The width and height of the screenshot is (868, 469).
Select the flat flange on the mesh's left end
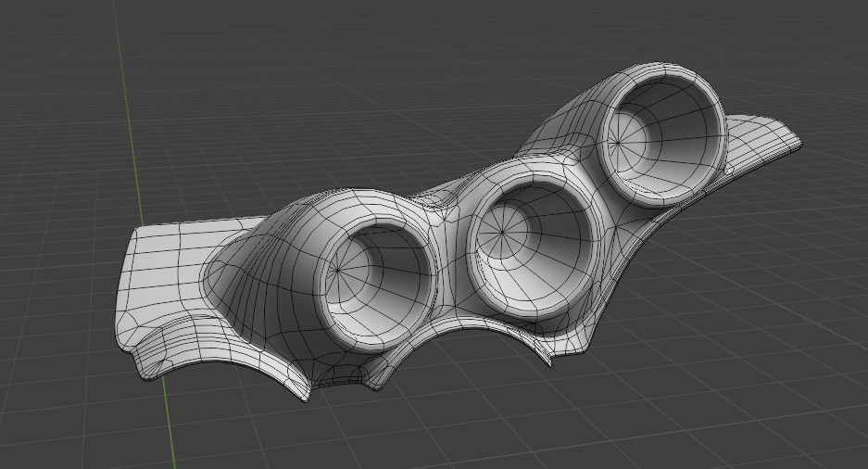tap(160, 275)
